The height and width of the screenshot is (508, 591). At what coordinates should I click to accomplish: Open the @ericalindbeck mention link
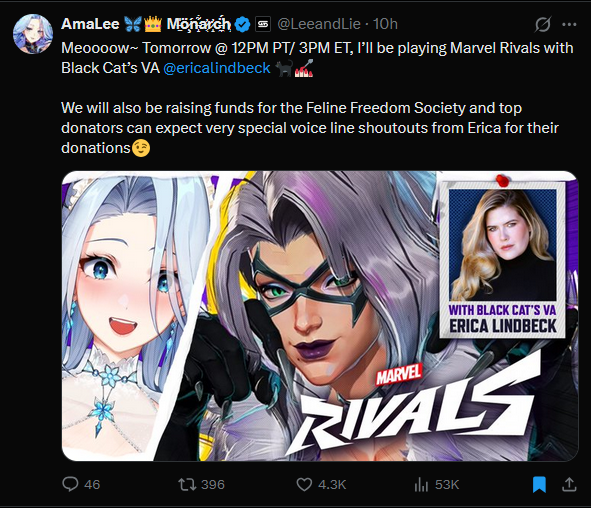coord(217,68)
